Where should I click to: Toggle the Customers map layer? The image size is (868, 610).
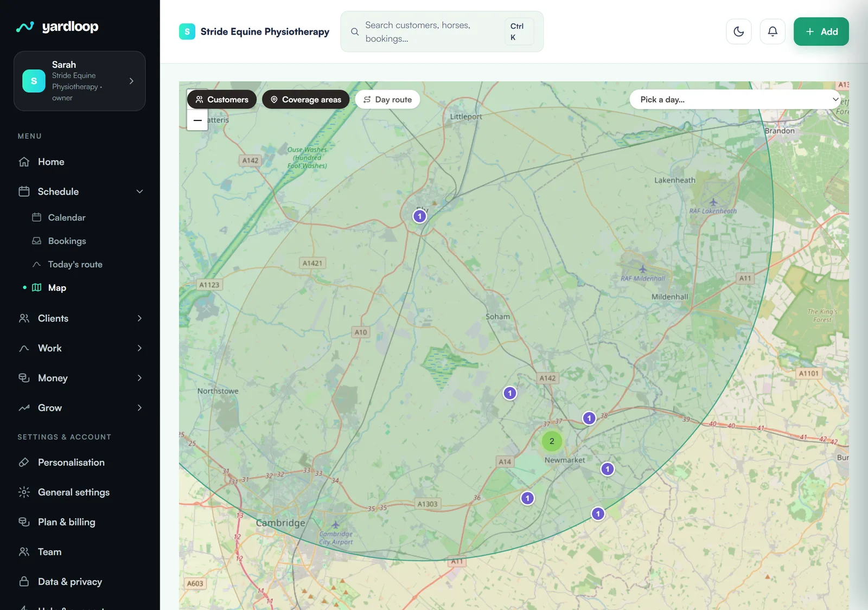click(x=222, y=99)
